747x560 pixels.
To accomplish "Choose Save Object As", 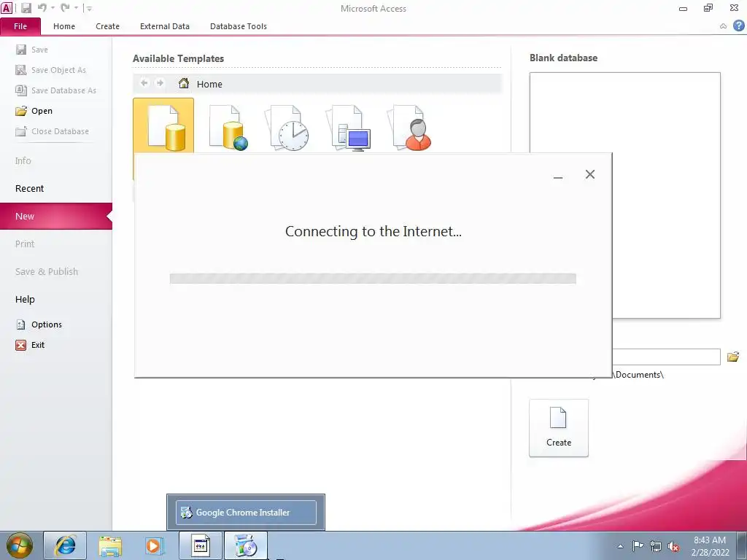I will (x=50, y=70).
